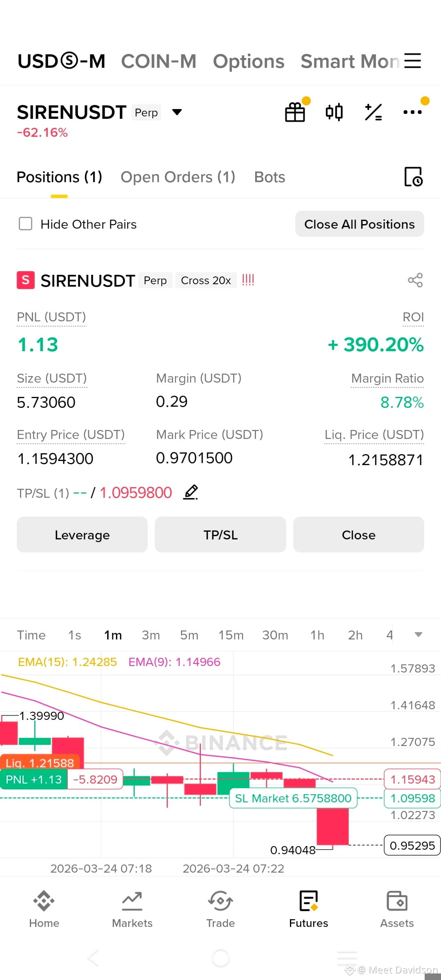The height and width of the screenshot is (980, 441).
Task: Open the order history icon
Action: pyautogui.click(x=413, y=177)
